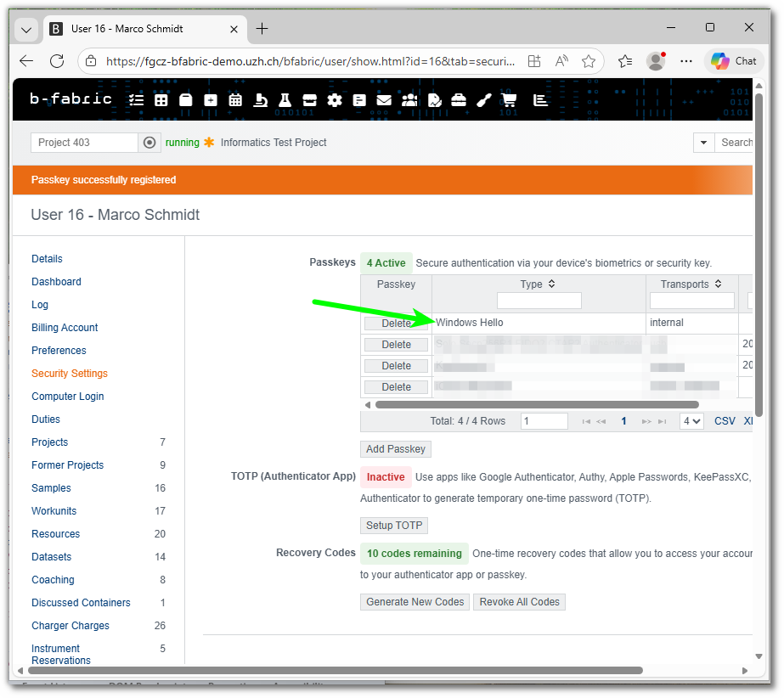Click the Add Passkey button
The width and height of the screenshot is (784, 698).
396,449
